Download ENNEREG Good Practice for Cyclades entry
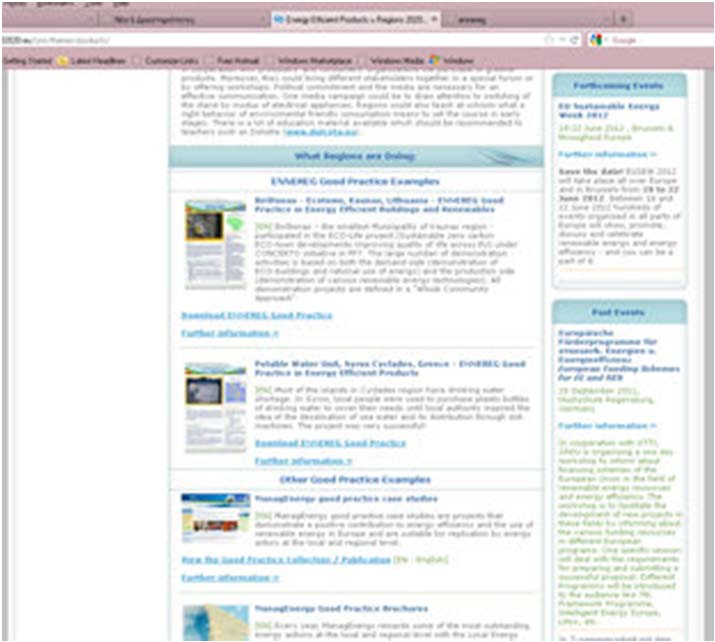 pyautogui.click(x=330, y=443)
